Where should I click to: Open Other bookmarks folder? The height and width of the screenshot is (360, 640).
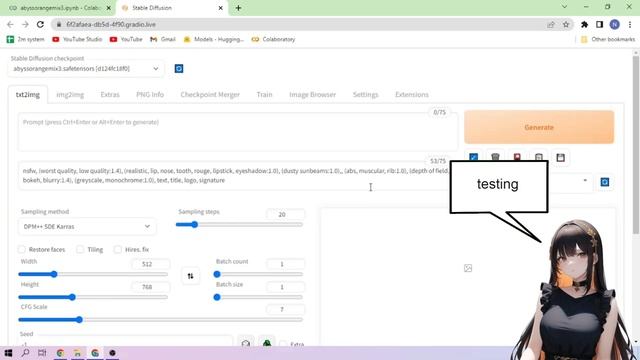[608, 39]
